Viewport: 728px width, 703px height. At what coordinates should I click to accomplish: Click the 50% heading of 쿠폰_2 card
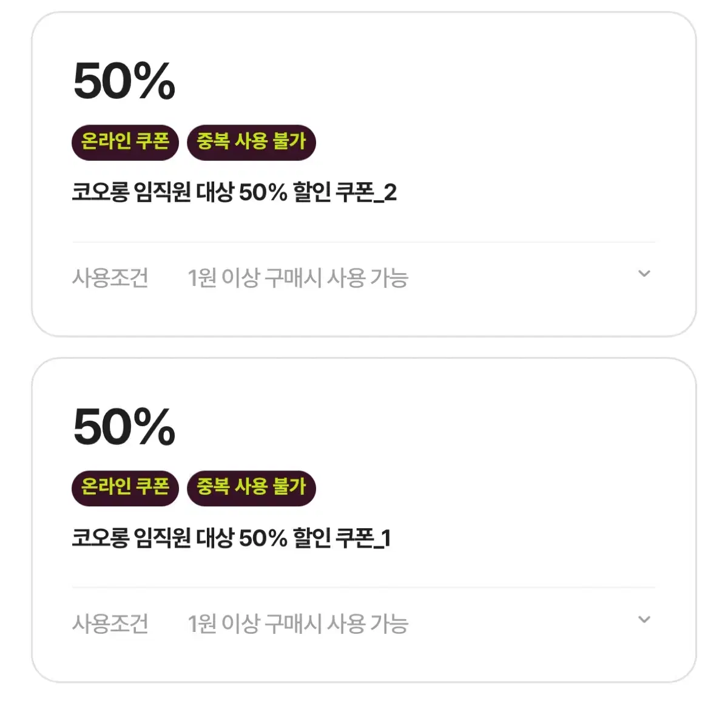[x=124, y=81]
